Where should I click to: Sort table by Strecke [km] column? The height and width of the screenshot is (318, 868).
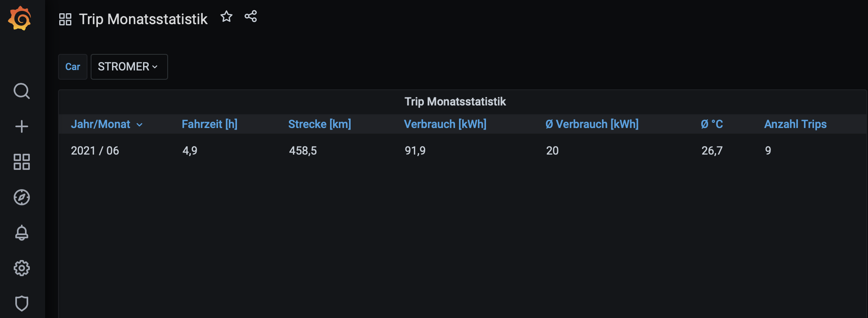point(320,124)
